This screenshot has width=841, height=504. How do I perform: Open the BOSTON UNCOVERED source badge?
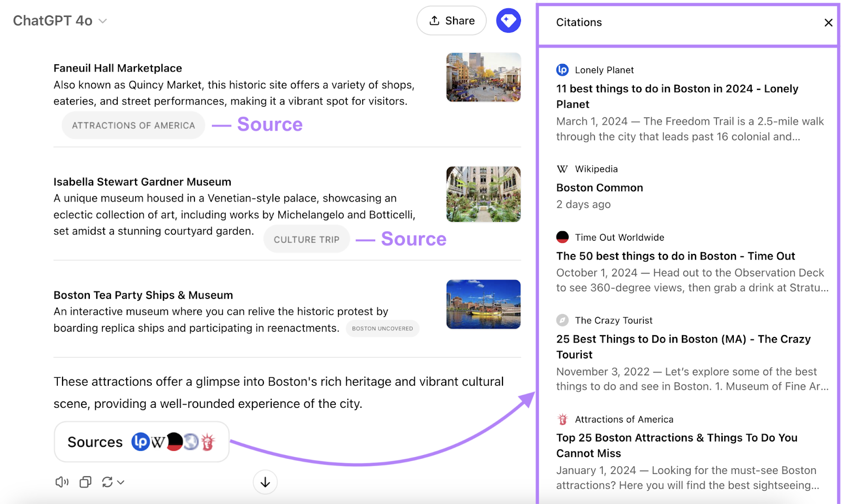383,328
